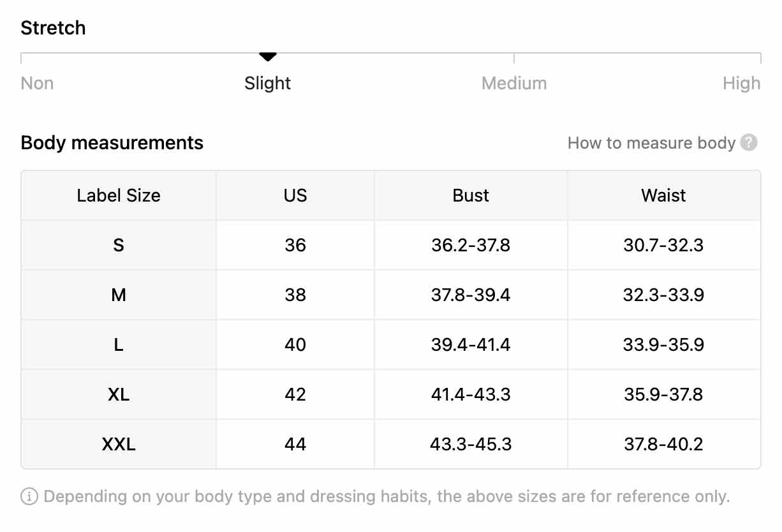Screen dimensions: 782x532
Task: Click the info icon beside the disclaimer
Action: click(x=29, y=496)
